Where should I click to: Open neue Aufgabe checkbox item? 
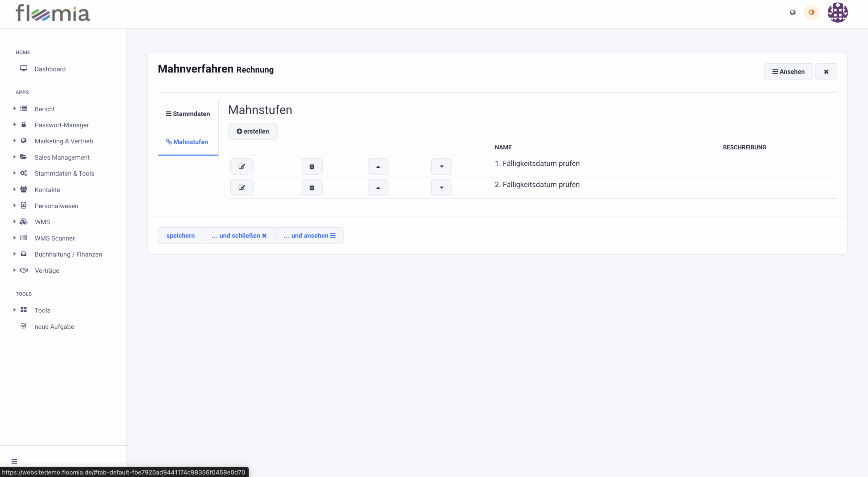point(54,327)
